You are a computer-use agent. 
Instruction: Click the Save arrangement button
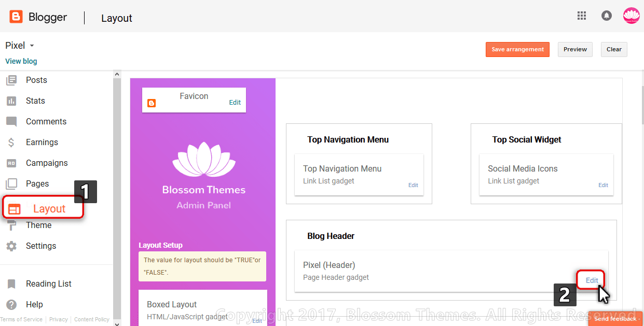tap(517, 49)
